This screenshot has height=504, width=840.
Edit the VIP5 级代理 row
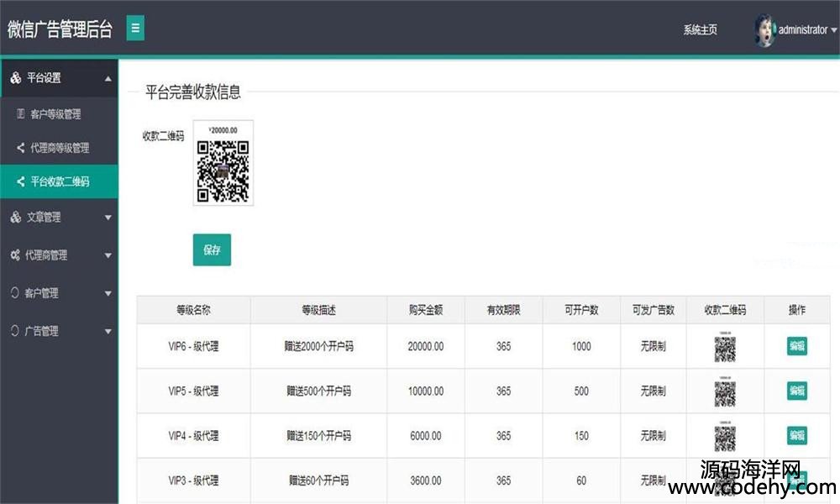pyautogui.click(x=796, y=391)
